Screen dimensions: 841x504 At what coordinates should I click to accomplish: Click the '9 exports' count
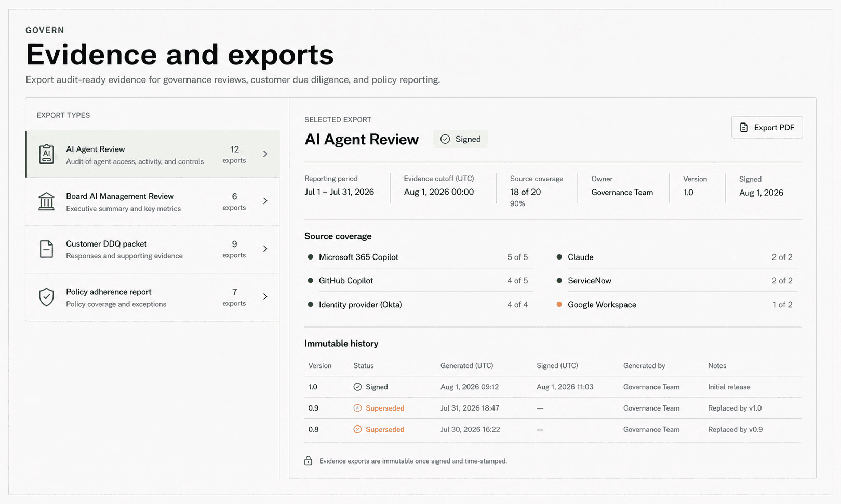point(234,249)
